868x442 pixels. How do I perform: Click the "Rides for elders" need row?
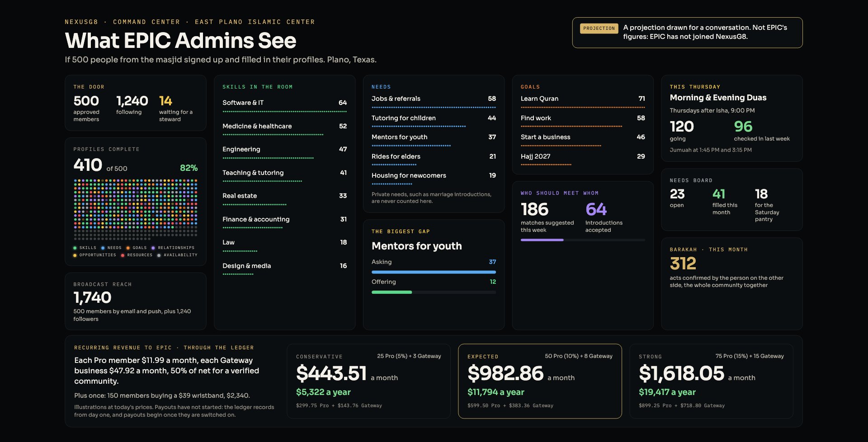[434, 159]
